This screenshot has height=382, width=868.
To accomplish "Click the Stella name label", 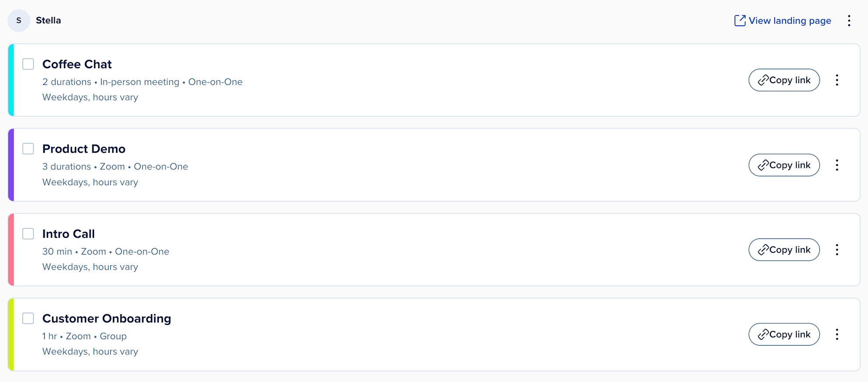I will (x=48, y=20).
